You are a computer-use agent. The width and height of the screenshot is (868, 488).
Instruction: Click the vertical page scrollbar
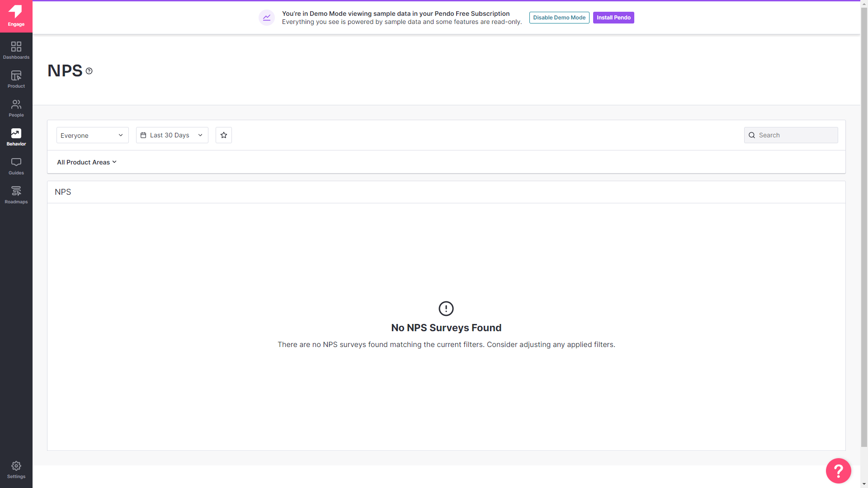[x=864, y=226]
